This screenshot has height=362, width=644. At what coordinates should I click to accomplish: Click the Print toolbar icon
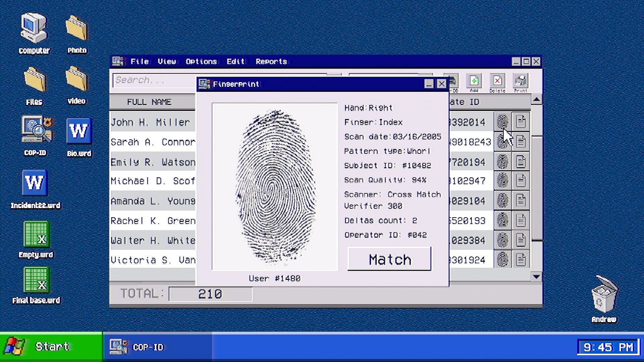[x=521, y=82]
